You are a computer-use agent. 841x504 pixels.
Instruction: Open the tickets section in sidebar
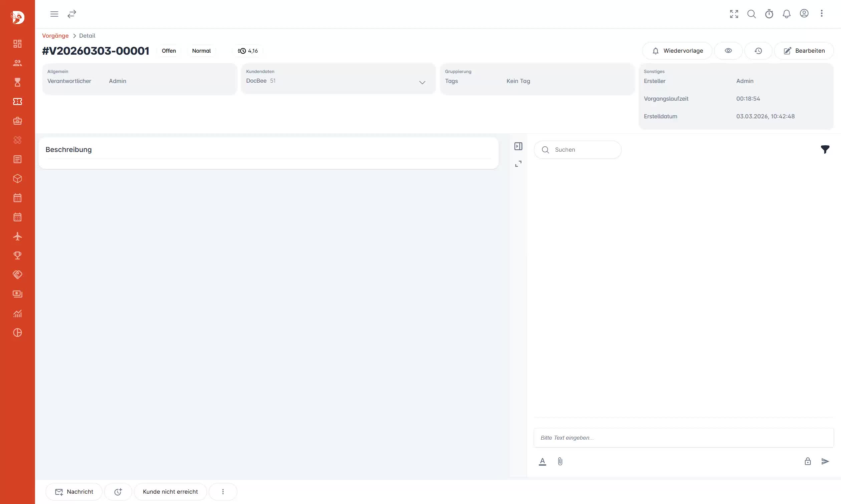click(x=17, y=102)
